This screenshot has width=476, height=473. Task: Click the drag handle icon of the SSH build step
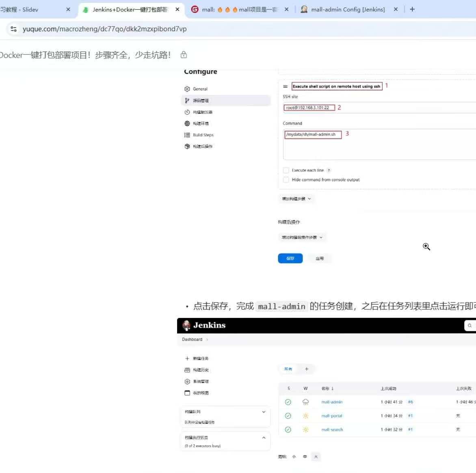pyautogui.click(x=285, y=86)
